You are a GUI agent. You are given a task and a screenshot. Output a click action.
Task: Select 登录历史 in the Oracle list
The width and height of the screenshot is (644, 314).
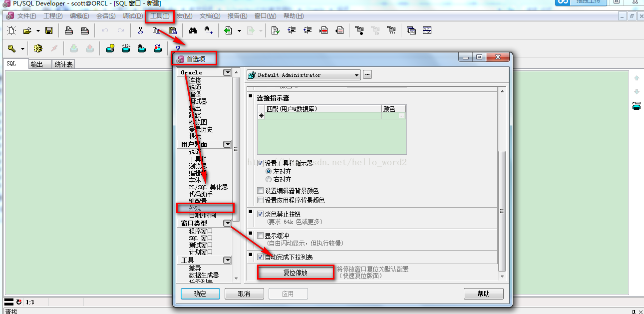(201, 129)
